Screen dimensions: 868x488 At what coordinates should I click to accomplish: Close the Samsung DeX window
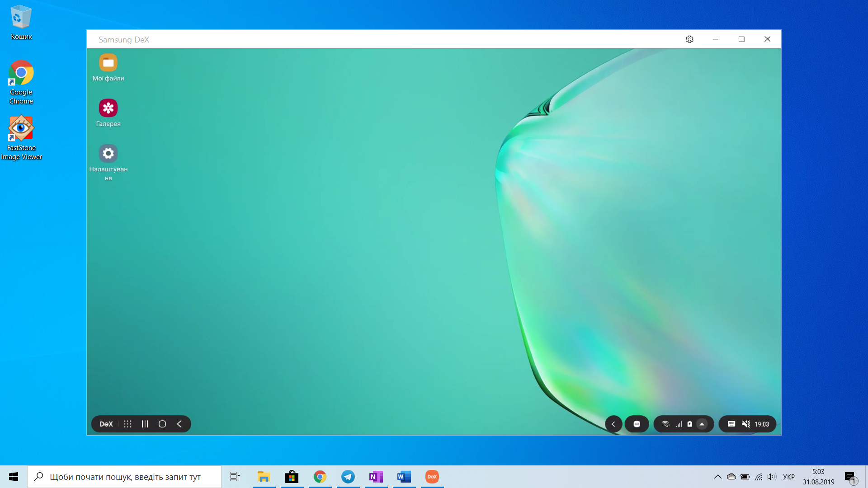tap(767, 39)
